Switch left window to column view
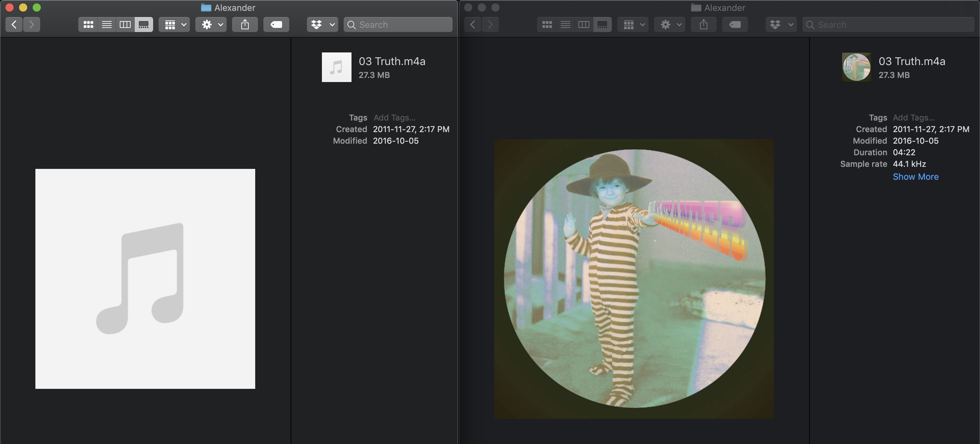Image resolution: width=980 pixels, height=444 pixels. [x=125, y=25]
